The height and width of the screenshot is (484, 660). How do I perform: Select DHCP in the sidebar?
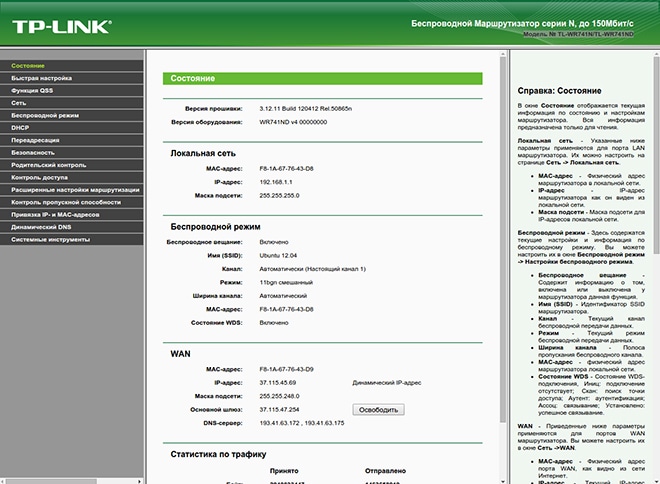click(x=21, y=128)
